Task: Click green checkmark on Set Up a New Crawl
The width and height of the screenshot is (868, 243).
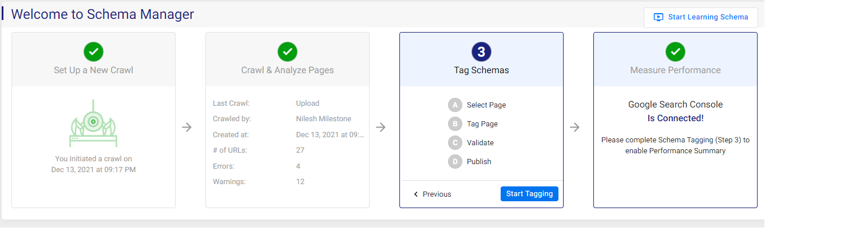Action: 93,52
